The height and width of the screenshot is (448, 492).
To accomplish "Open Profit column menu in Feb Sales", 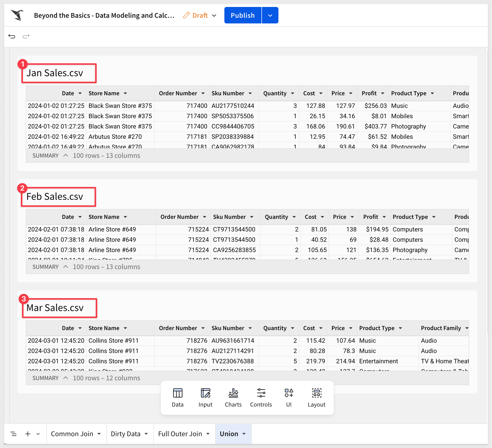I will (384, 217).
